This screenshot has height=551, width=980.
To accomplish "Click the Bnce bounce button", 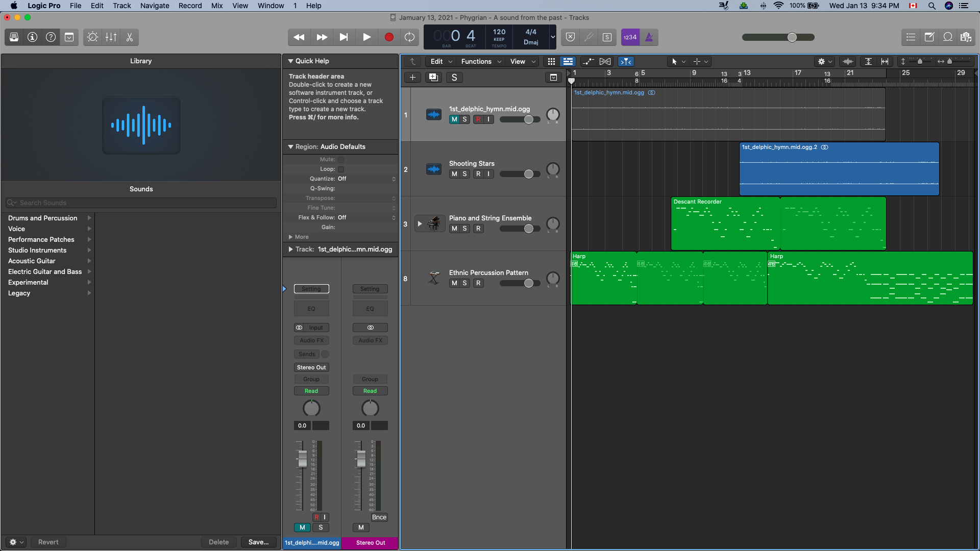I will click(379, 517).
